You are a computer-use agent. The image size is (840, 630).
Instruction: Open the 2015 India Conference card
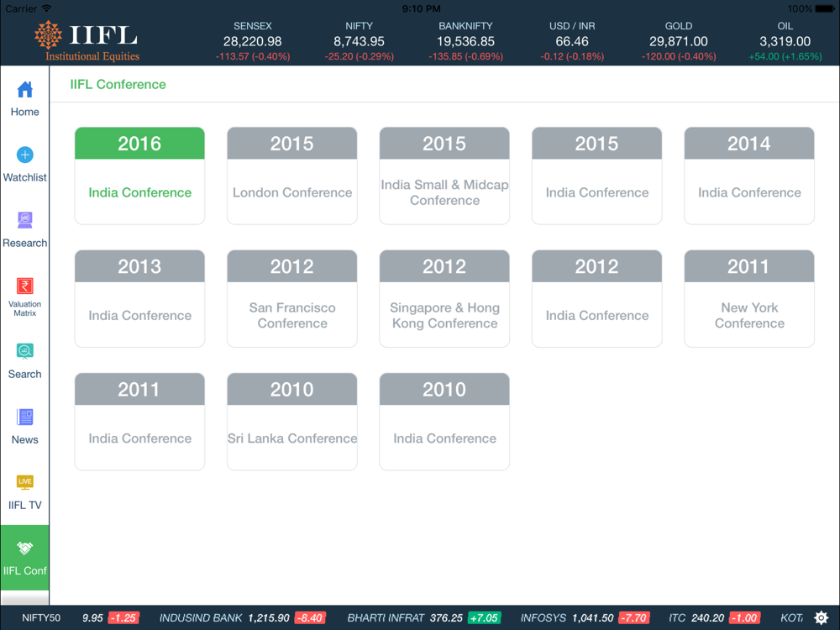pos(596,176)
